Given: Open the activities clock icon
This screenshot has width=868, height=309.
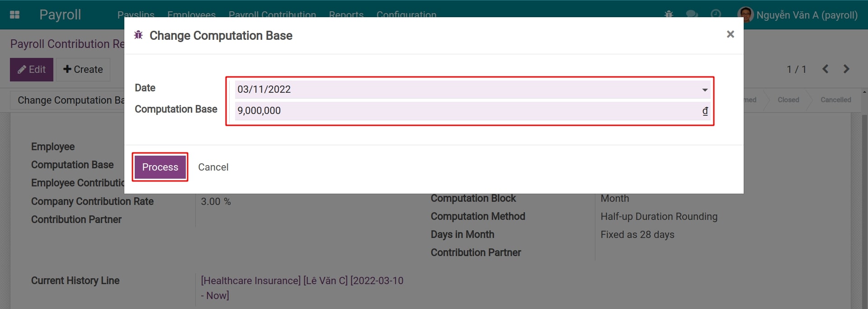Looking at the screenshot, I should [x=716, y=14].
